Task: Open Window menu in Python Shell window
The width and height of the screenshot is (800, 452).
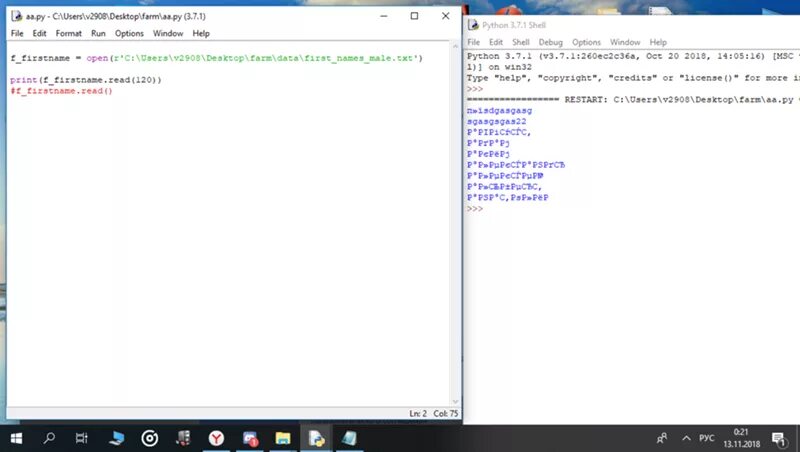Action: coord(625,42)
